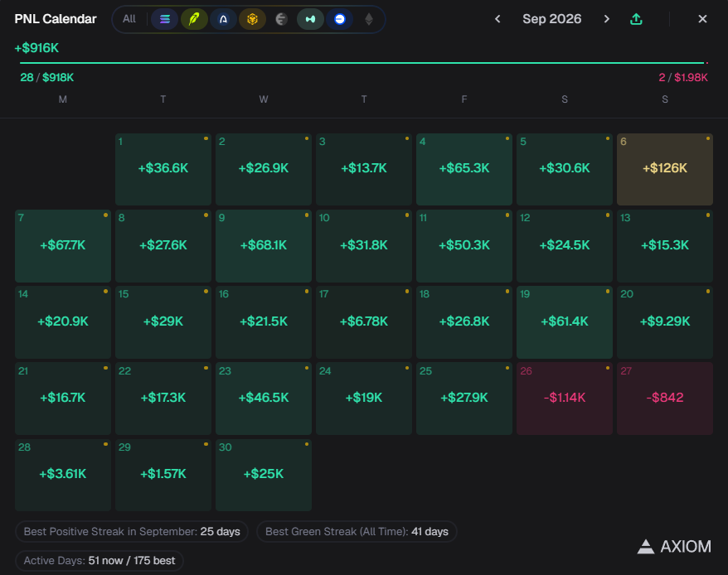Click the 28 / $918K winning days stat

47,78
